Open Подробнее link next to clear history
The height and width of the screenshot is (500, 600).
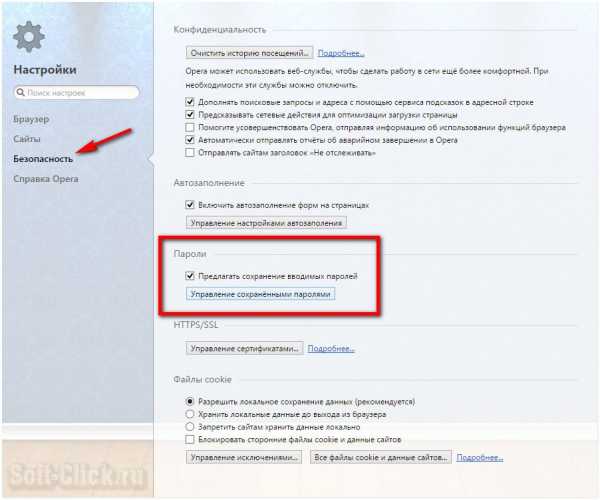point(341,53)
